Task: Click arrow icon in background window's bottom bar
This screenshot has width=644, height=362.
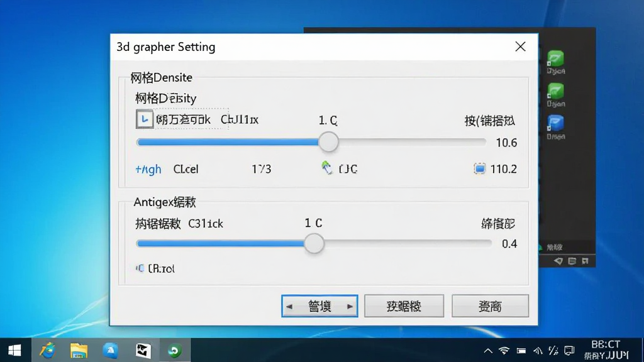Action: [558, 261]
